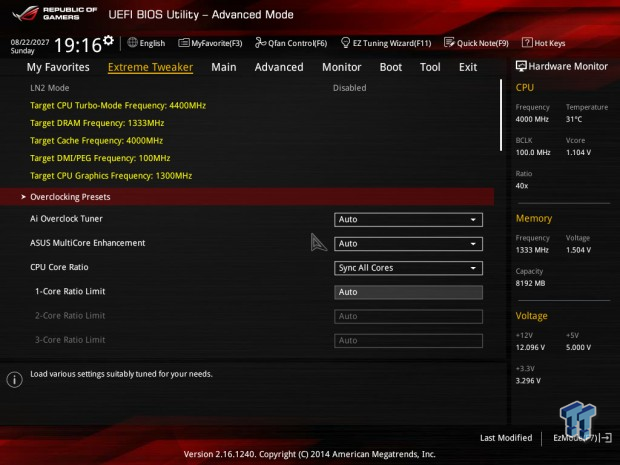Click Memory voltage value 1.504 V
This screenshot has height=465, width=620.
pyautogui.click(x=578, y=250)
